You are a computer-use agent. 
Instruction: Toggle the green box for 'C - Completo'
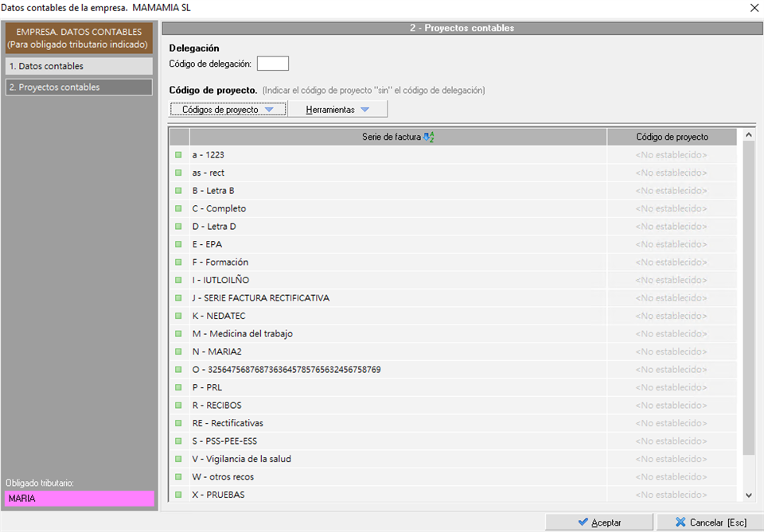click(x=178, y=208)
